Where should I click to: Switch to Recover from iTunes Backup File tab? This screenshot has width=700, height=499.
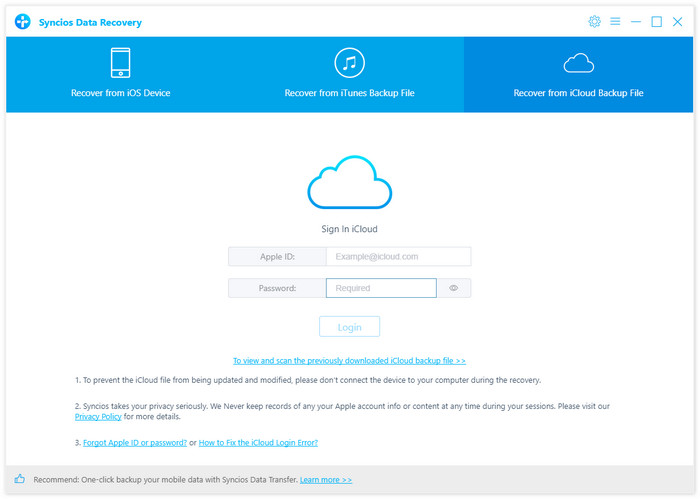pyautogui.click(x=349, y=75)
